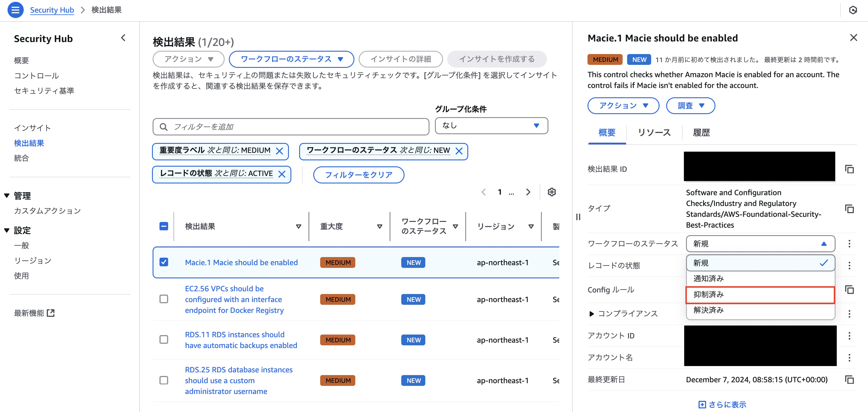The height and width of the screenshot is (412, 868).
Task: Select 通知済み in workflow status list
Action: [x=760, y=279]
